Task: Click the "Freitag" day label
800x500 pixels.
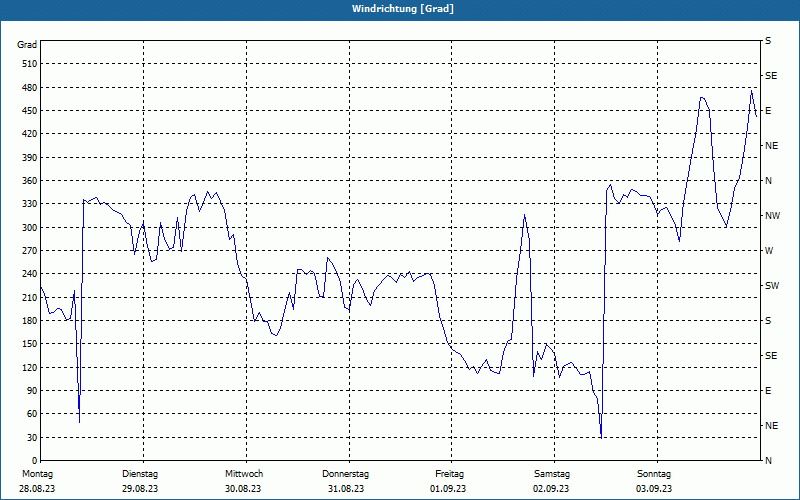Action: pyautogui.click(x=449, y=474)
